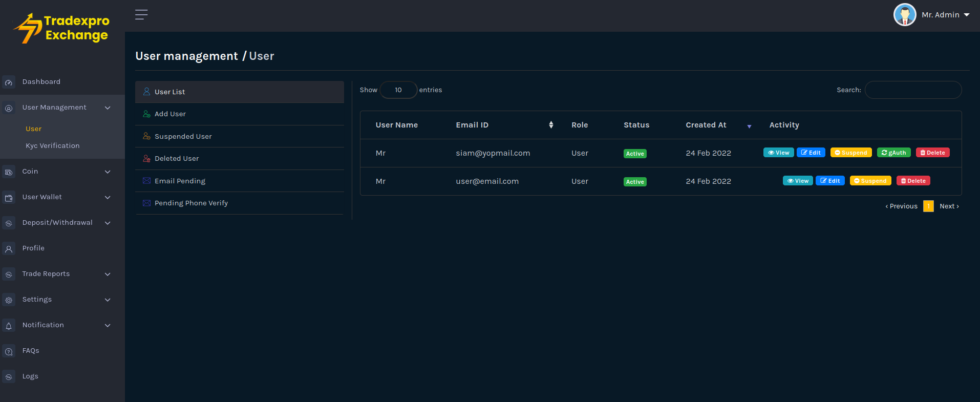Click the hamburger menu icon

pos(141,15)
